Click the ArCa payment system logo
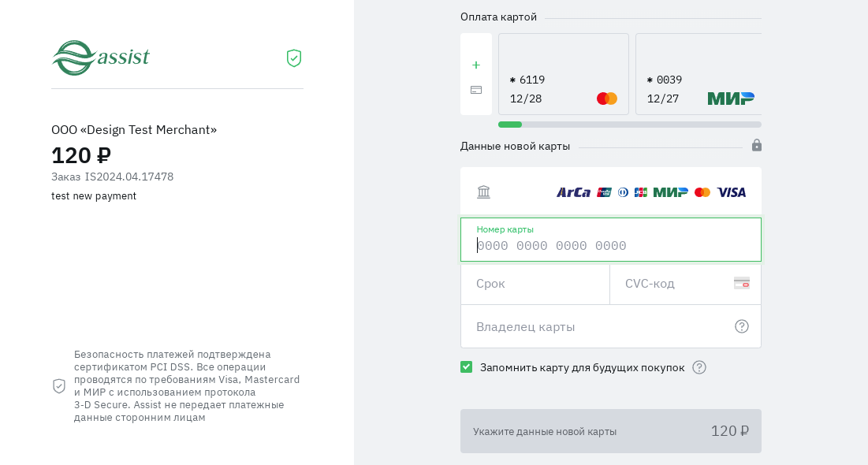Viewport: 868px width, 465px height. 573,192
